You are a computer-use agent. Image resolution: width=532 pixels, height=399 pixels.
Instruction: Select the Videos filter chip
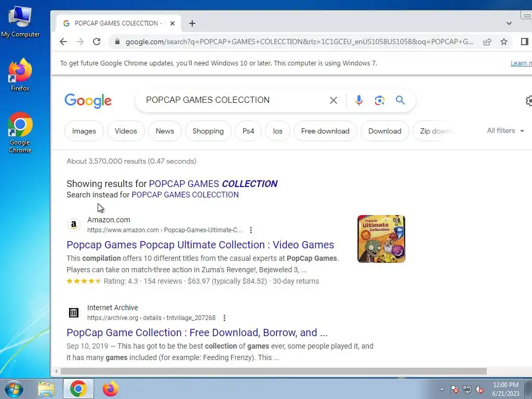(126, 131)
